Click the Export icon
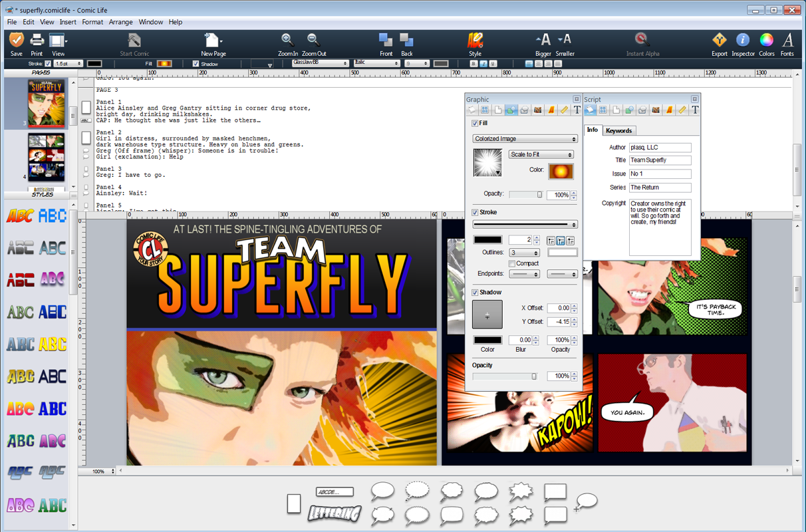 click(719, 40)
